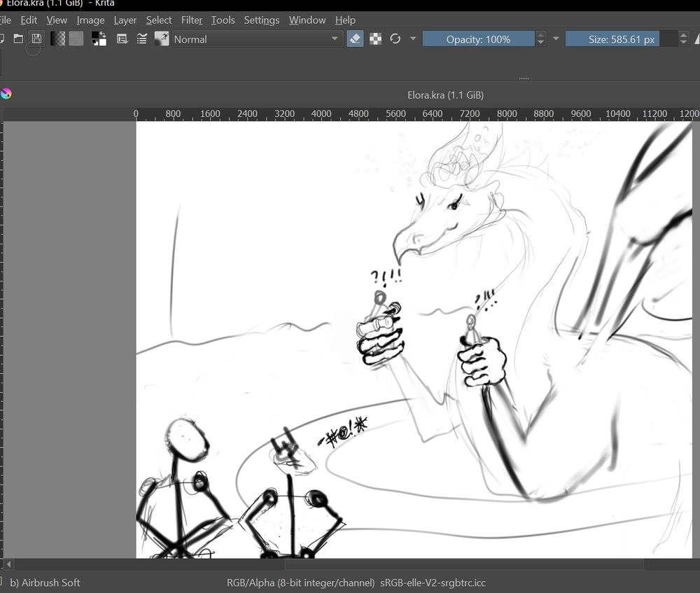Click the RGB/Alpha color mode status text
This screenshot has height=593, width=700.
point(301,582)
